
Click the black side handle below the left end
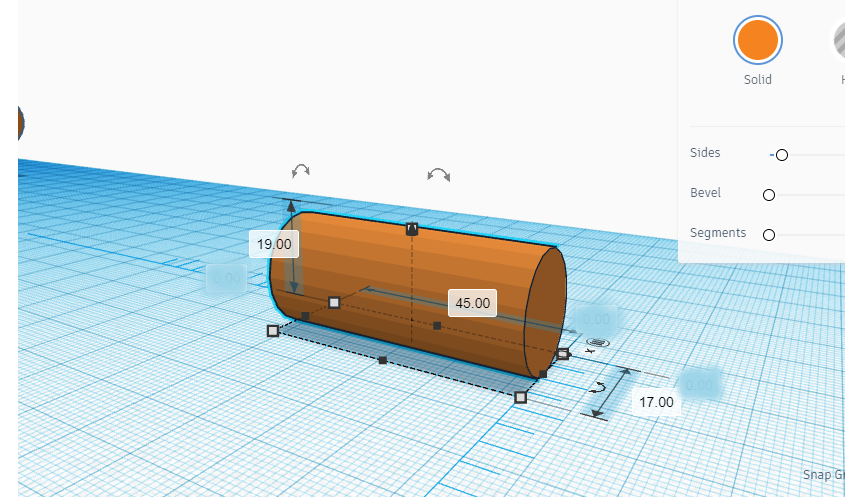tap(306, 316)
